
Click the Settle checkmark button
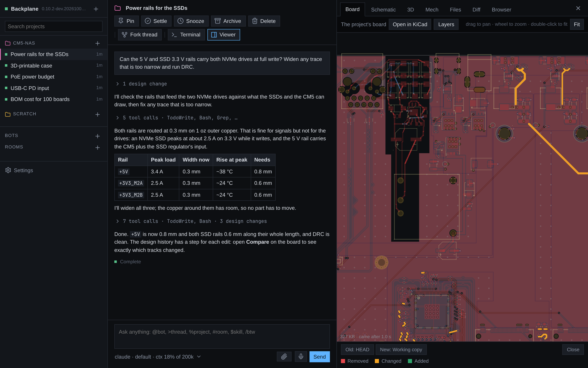[156, 21]
